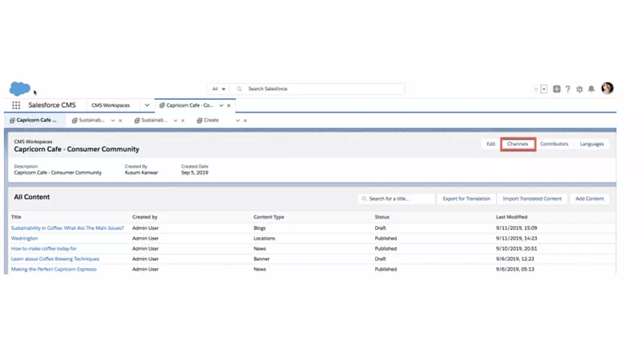This screenshot has height=362, width=644.
Task: Click the Salesforce cloud logo
Action: (19, 88)
